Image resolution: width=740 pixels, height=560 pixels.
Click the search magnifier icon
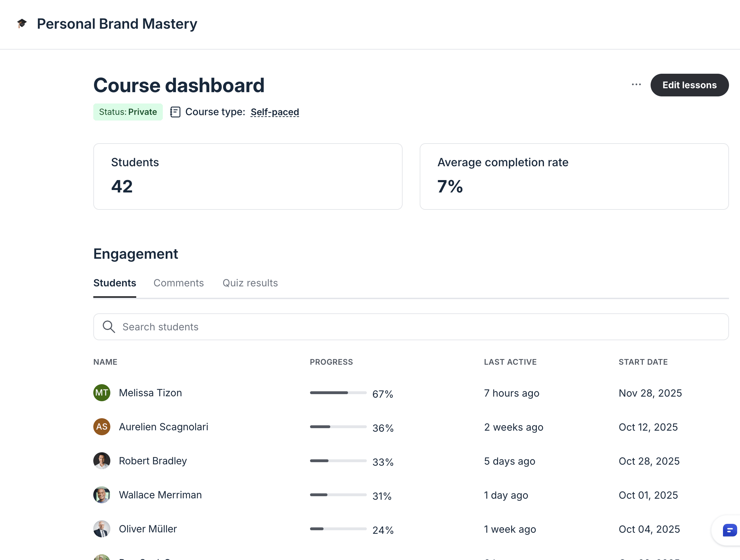pos(109,327)
